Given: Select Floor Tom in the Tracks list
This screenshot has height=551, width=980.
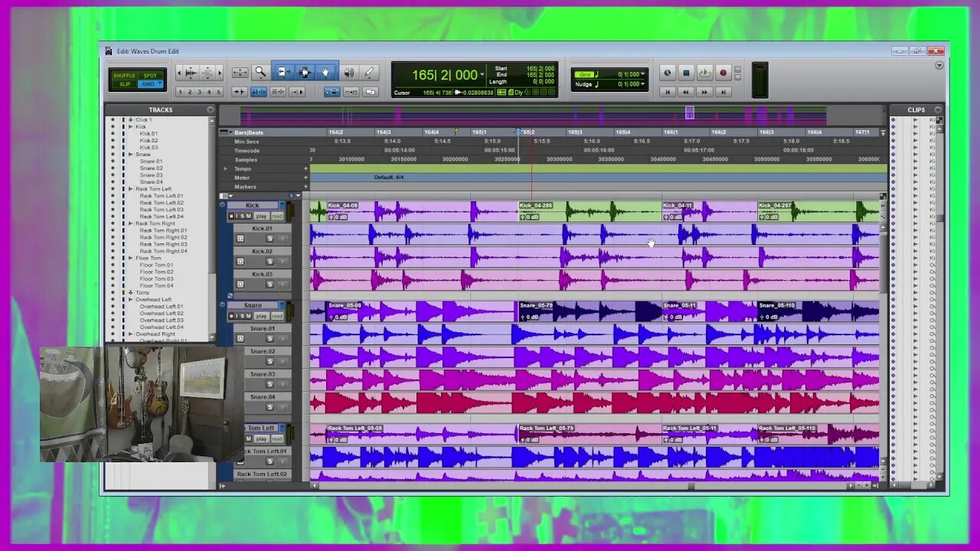Looking at the screenshot, I should (149, 258).
